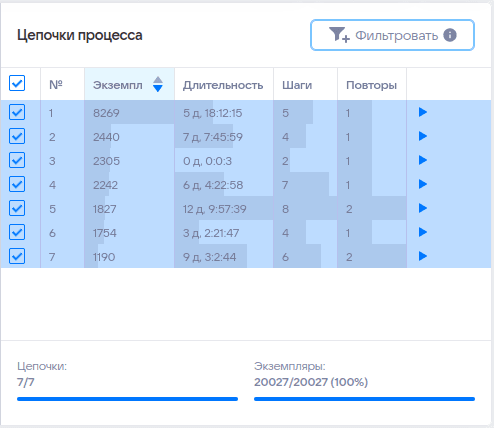This screenshot has width=494, height=428.
Task: Click duration 5 д, 18:12:15
Action: pyautogui.click(x=212, y=113)
